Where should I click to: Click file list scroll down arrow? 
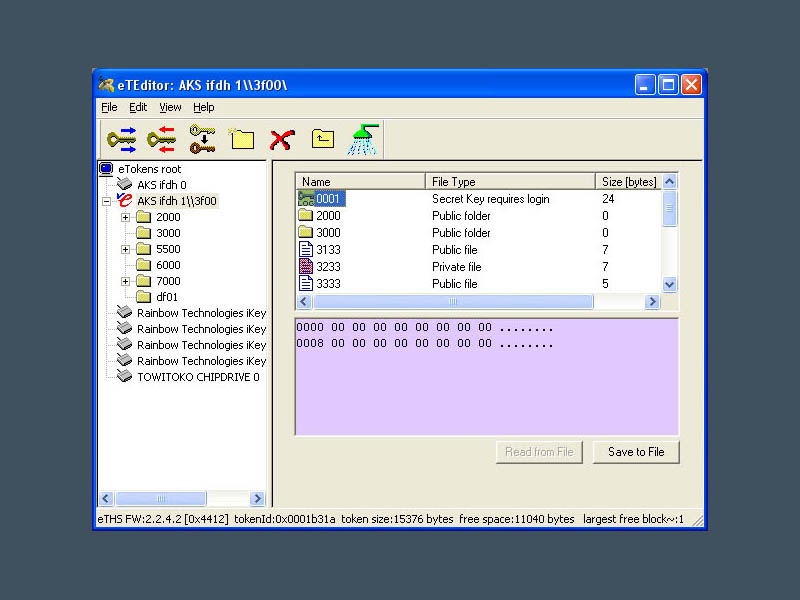[x=669, y=285]
